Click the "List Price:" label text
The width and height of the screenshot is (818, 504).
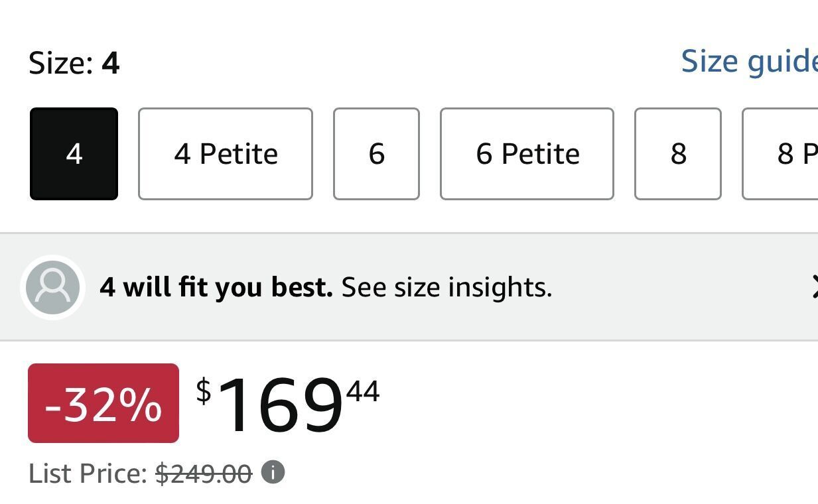(x=88, y=474)
